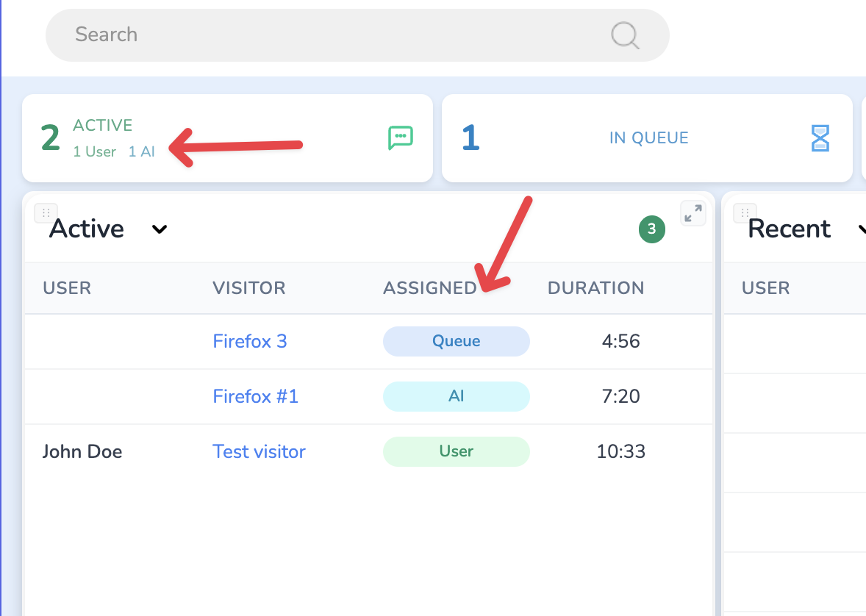
Task: Sort by the VISITOR column header
Action: click(x=248, y=288)
